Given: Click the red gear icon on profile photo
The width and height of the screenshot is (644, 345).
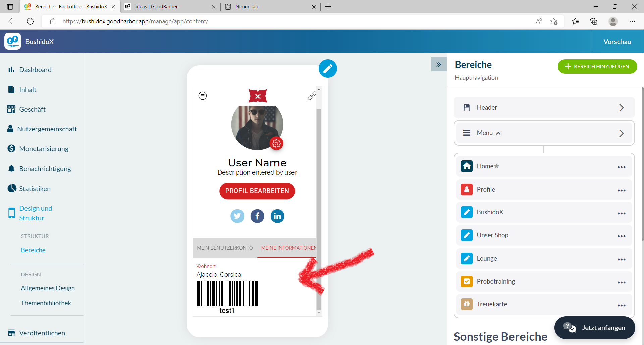Looking at the screenshot, I should (276, 144).
